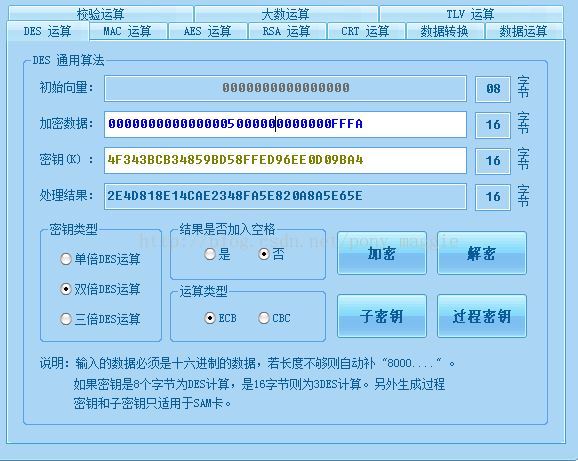This screenshot has height=461, width=578.
Task: Click into the 加密数据 input field
Action: click(x=285, y=124)
